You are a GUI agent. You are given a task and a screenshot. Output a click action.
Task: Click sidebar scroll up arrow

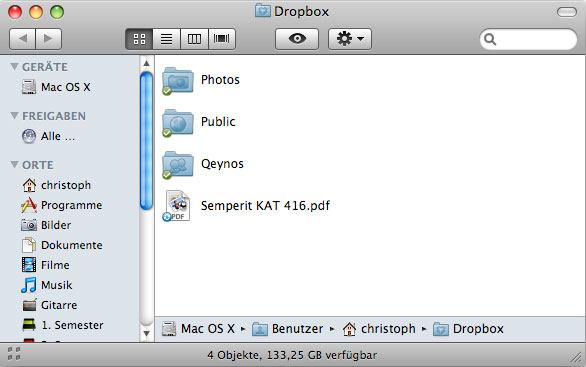point(146,63)
